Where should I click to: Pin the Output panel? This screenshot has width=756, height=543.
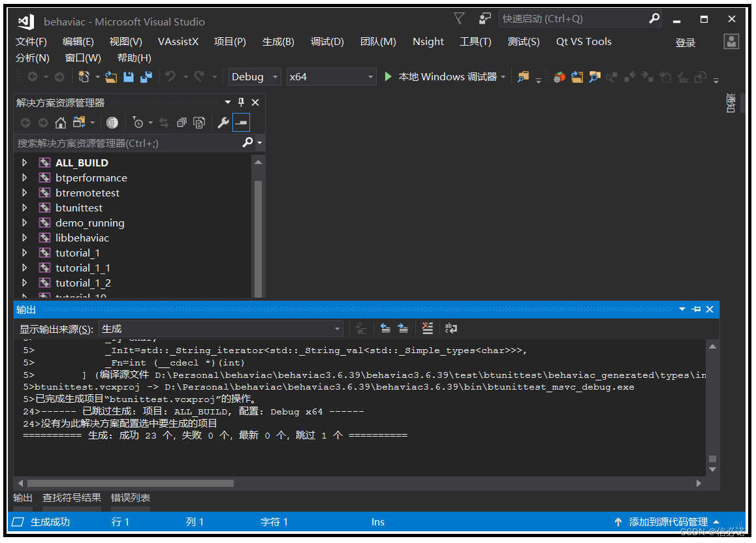click(696, 309)
